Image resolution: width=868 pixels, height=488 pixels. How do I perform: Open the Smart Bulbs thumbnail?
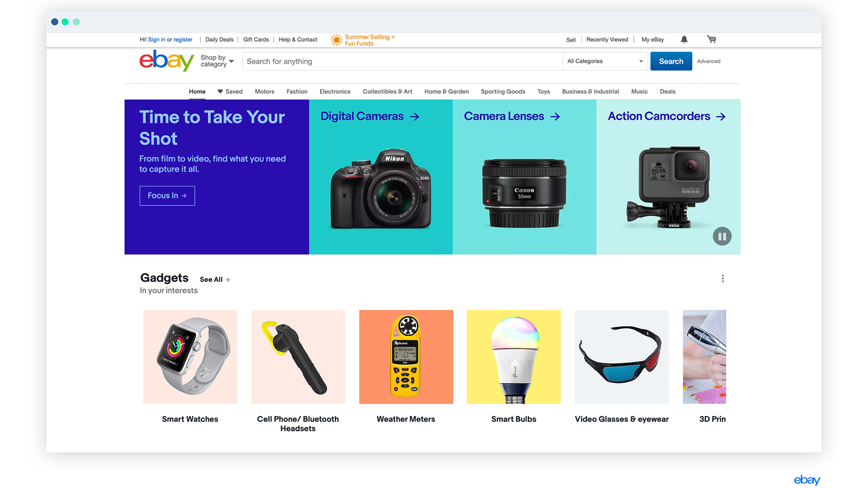(x=514, y=357)
